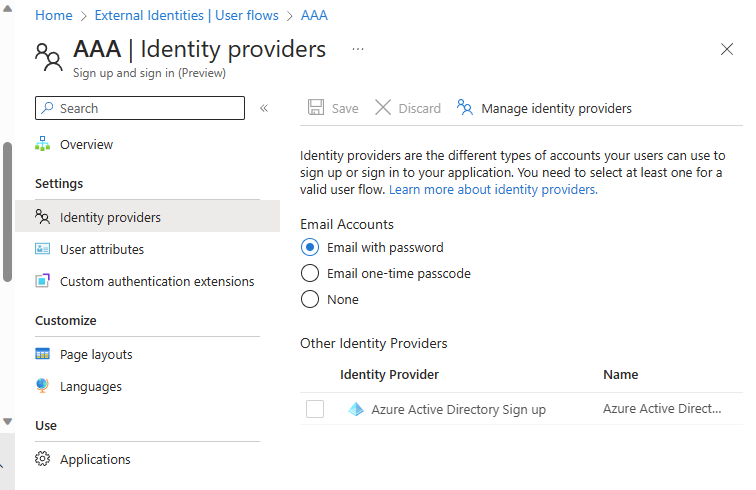The image size is (756, 490).
Task: Collapse the sidebar with double chevron
Action: point(264,108)
